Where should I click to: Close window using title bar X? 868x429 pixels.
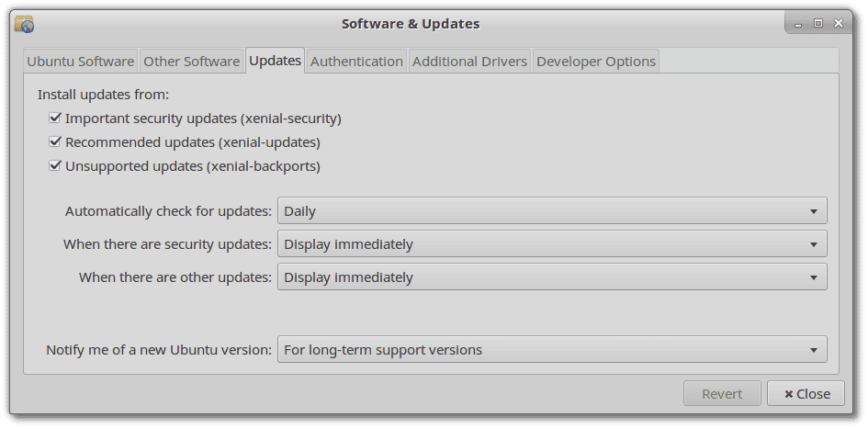click(838, 23)
